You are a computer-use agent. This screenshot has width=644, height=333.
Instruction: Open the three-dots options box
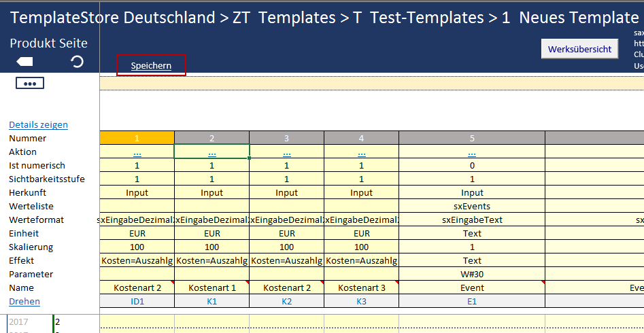coord(29,83)
